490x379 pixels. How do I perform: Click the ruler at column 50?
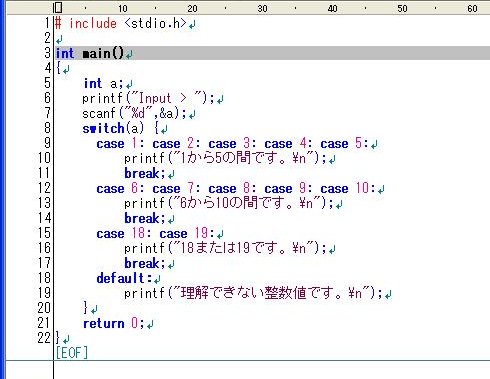(x=402, y=8)
